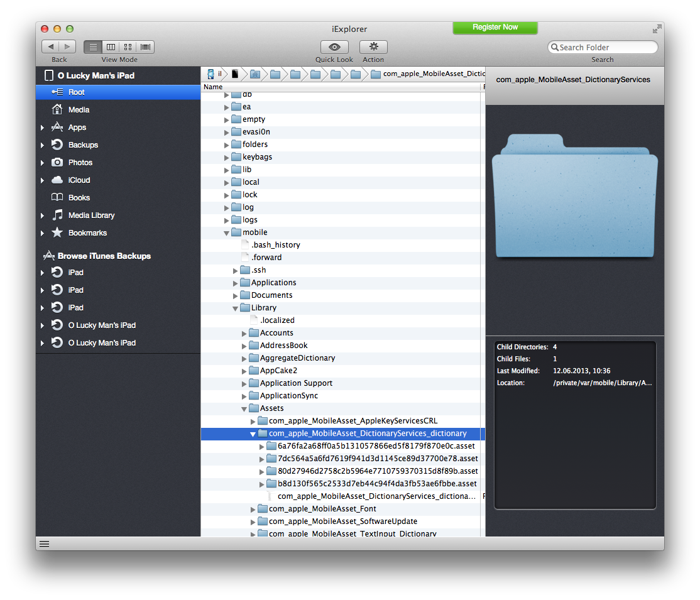This screenshot has height=600, width=700.
Task: Expand the Applications folder
Action: click(x=235, y=283)
